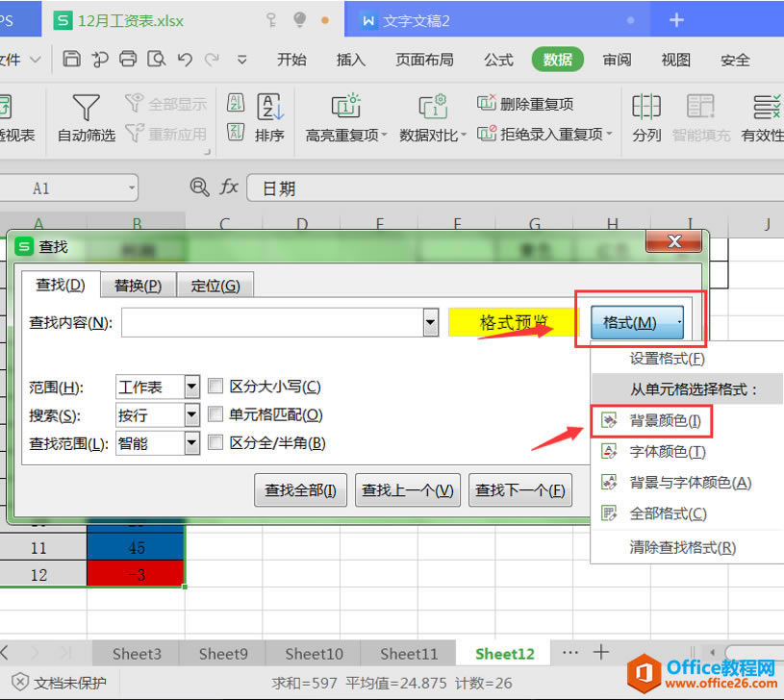Toggle 区分大小写(C) checkbox
Screen dimensions: 784x700
[215, 386]
